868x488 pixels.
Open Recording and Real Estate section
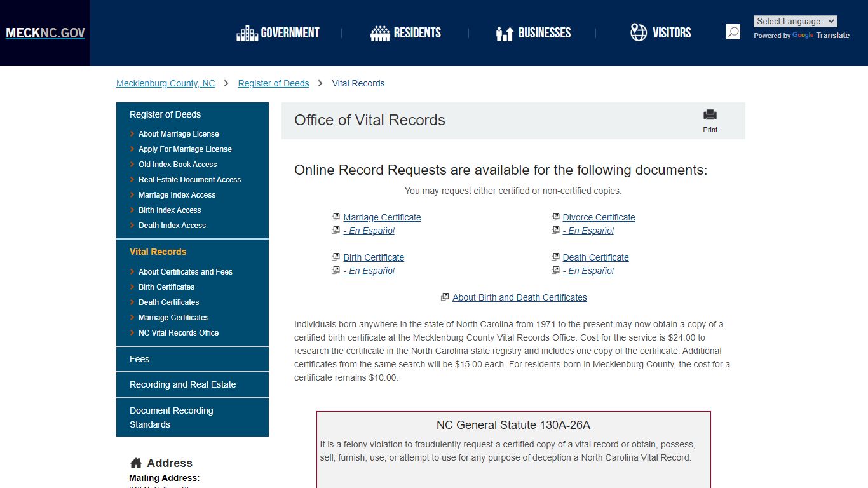[x=193, y=384]
